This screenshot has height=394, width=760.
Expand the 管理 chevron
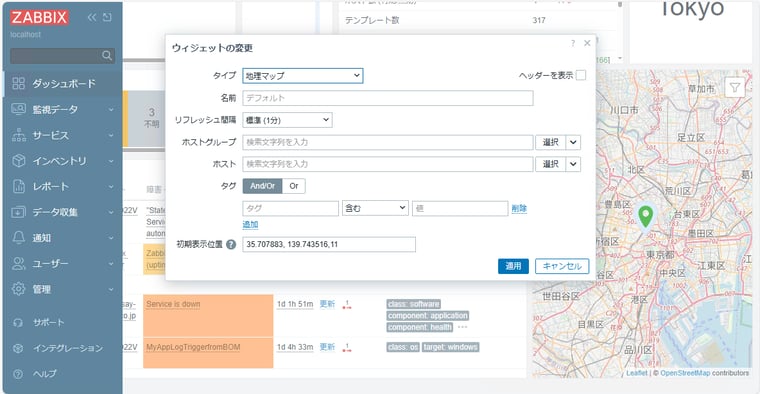(x=111, y=289)
